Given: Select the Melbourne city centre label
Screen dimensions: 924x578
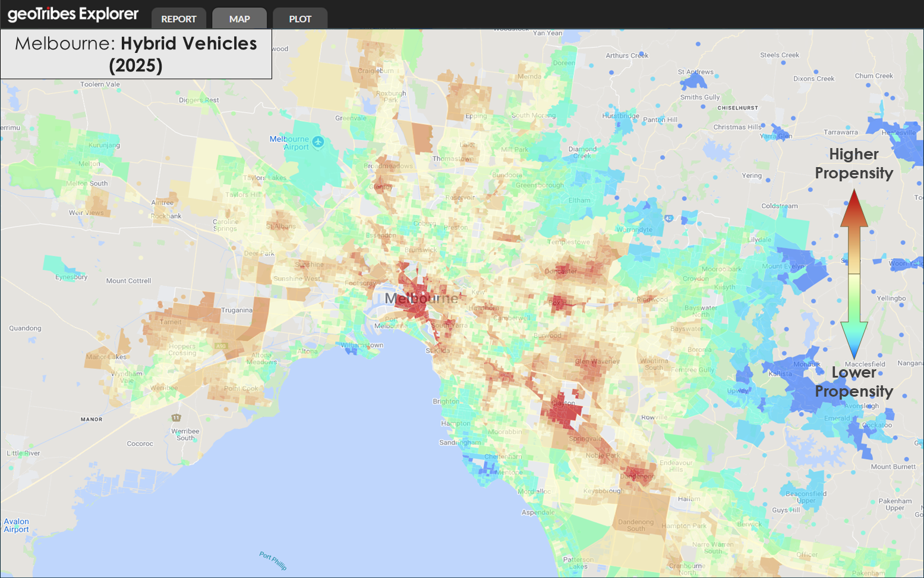Looking at the screenshot, I should point(421,298).
